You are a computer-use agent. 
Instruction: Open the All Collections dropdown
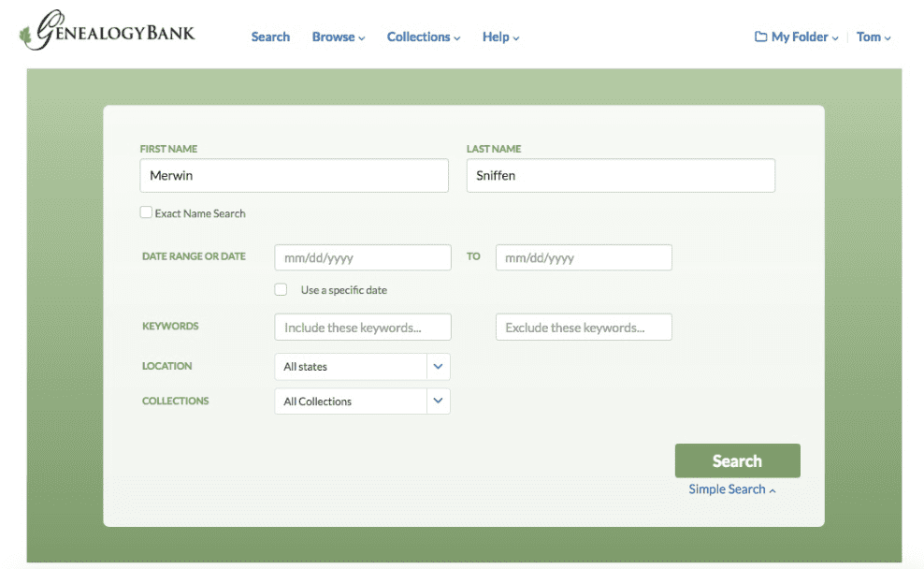click(x=363, y=401)
